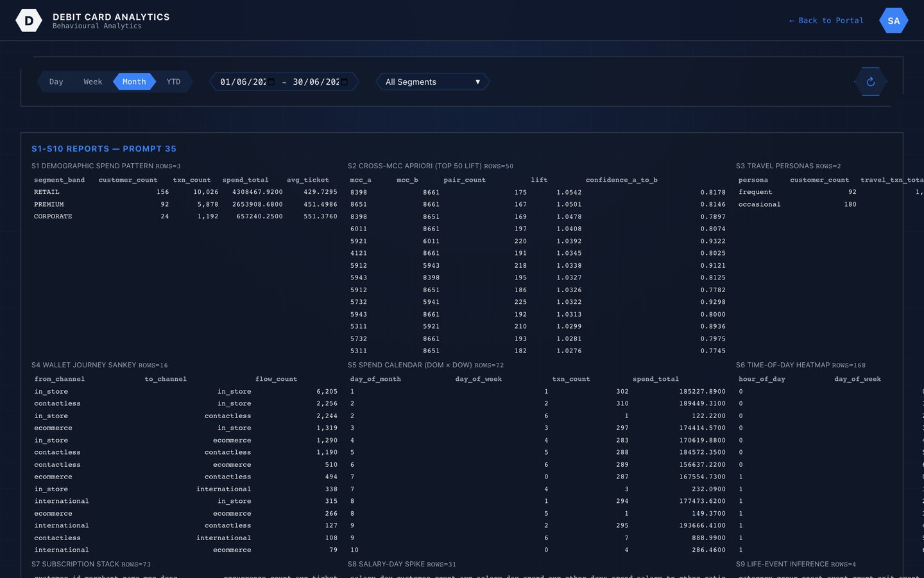The image size is (924, 578).
Task: Click the flow_count column header
Action: pos(276,379)
